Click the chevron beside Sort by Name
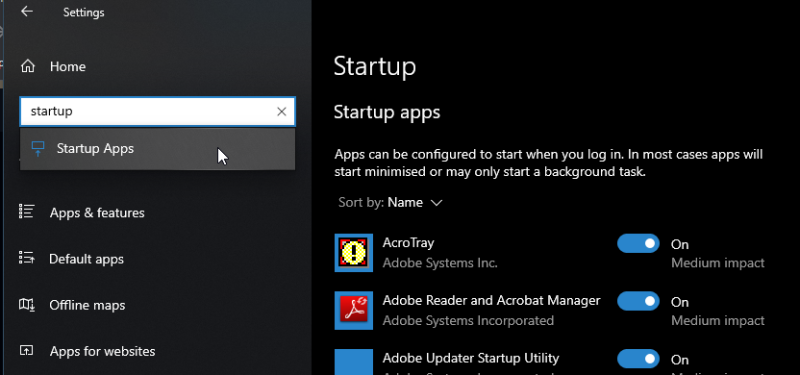The image size is (800, 375). 436,203
